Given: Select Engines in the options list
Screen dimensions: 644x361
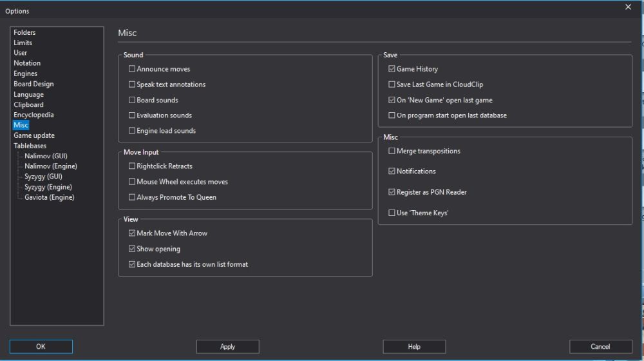Looking at the screenshot, I should (26, 73).
